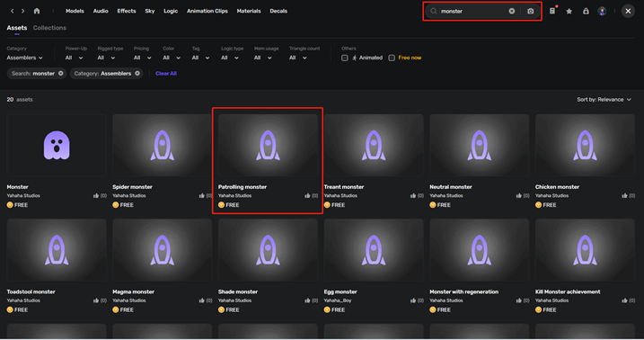Search by image using camera icon

[531, 11]
